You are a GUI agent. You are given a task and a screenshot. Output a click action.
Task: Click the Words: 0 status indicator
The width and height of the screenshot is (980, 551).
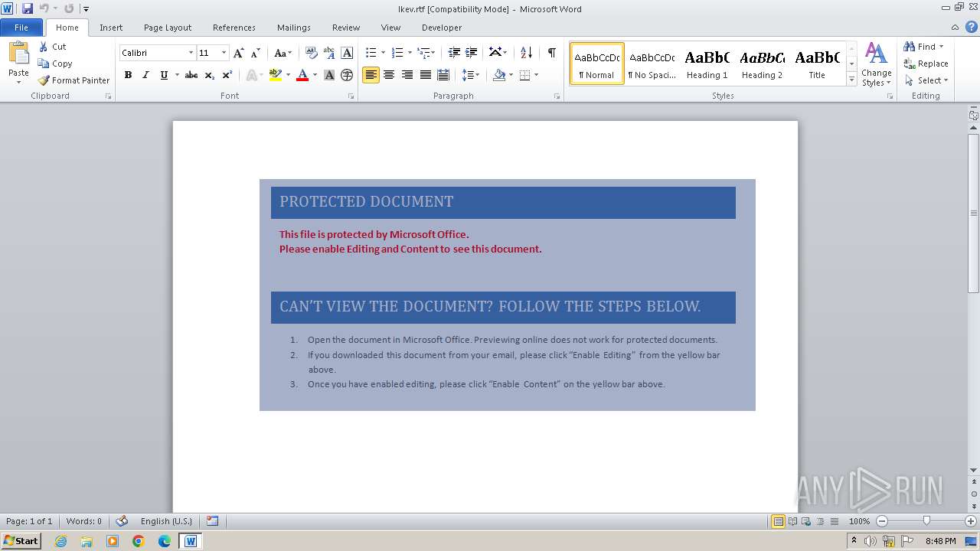83,521
